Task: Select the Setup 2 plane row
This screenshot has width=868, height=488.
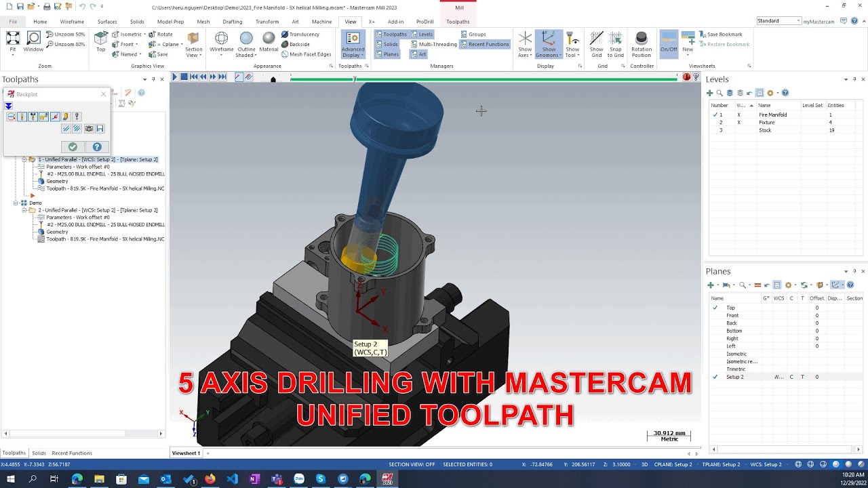Action: pyautogui.click(x=786, y=377)
